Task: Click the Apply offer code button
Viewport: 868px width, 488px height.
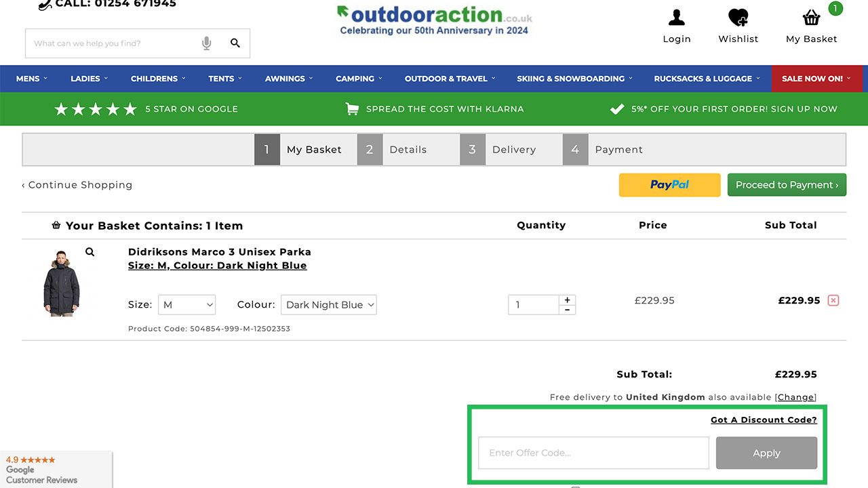Action: [x=766, y=453]
